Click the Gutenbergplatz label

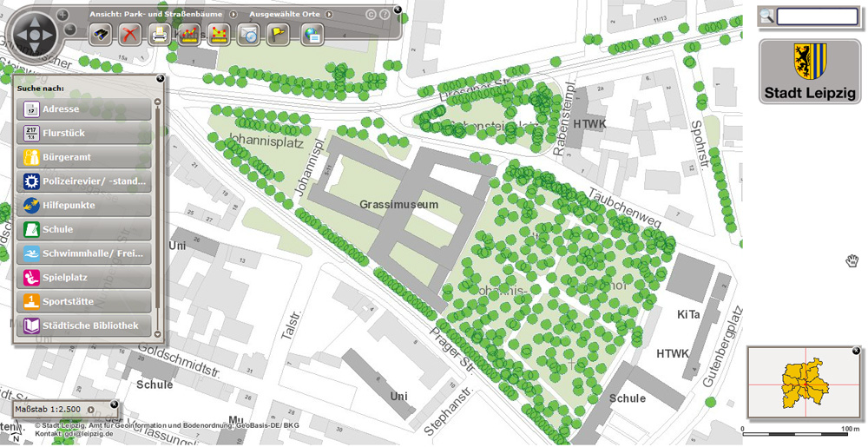[x=725, y=345]
